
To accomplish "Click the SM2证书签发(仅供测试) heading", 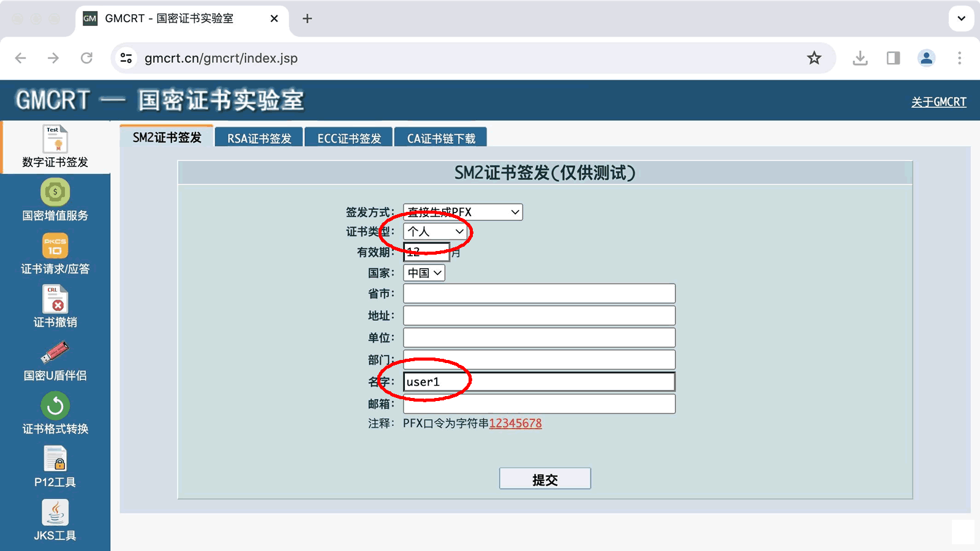I will [545, 173].
